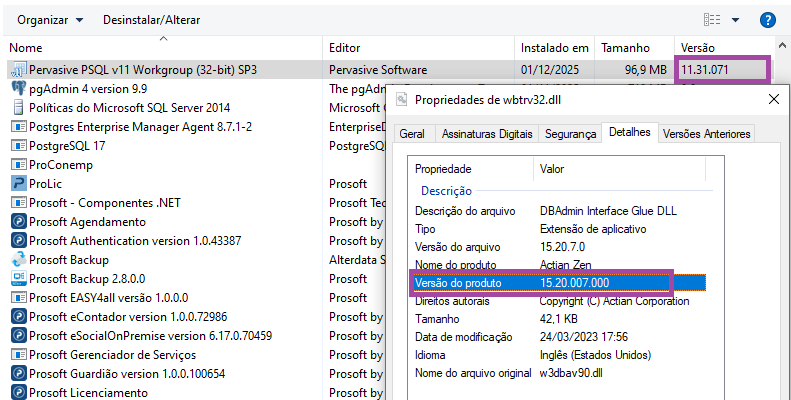Click the Pervasive PSQL v11 program icon

point(19,70)
